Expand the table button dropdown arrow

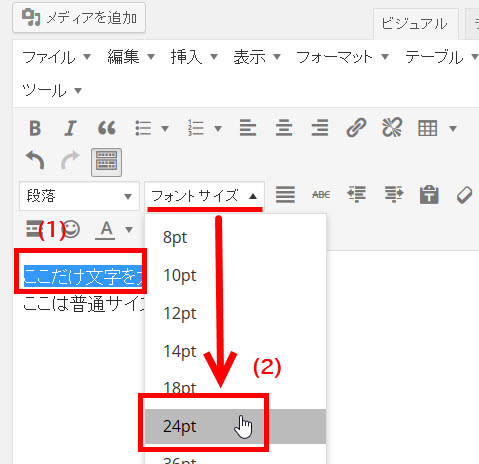453,129
